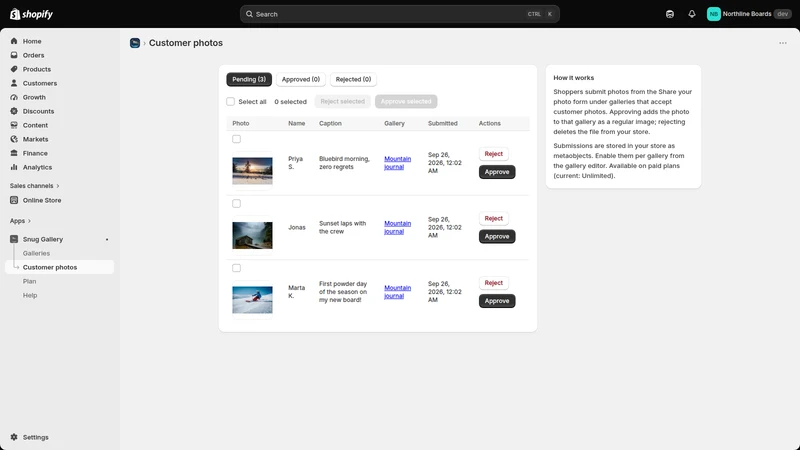Viewport: 800px width, 450px height.
Task: Click the 'Sunset laps with the crew' caption
Action: [342, 228]
